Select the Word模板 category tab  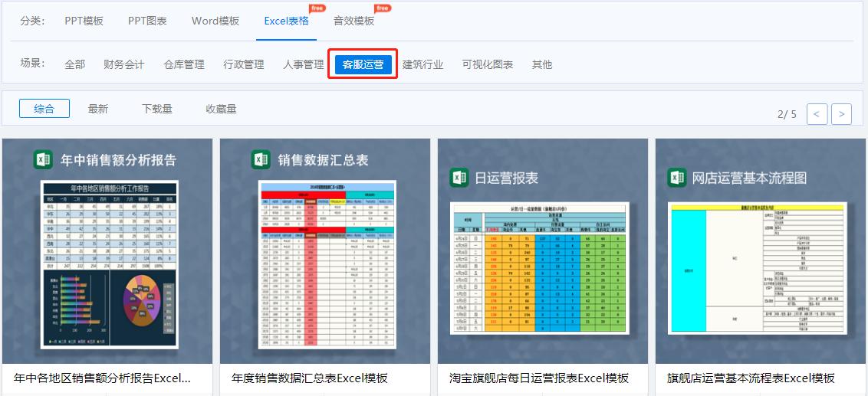click(x=215, y=21)
